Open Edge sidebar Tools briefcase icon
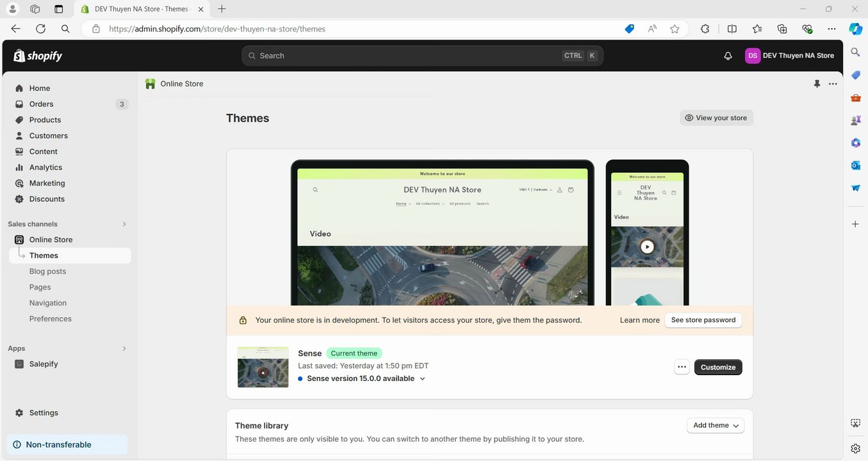The width and height of the screenshot is (868, 461). pos(855,98)
